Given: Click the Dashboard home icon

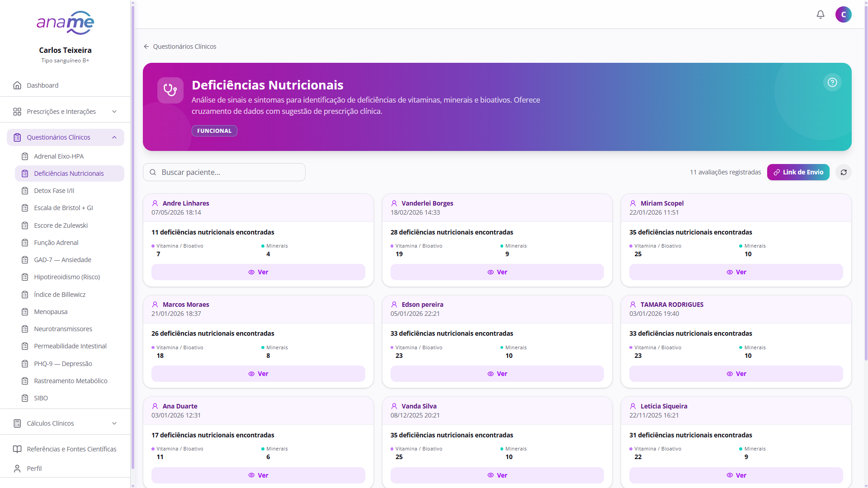Looking at the screenshot, I should [x=17, y=85].
